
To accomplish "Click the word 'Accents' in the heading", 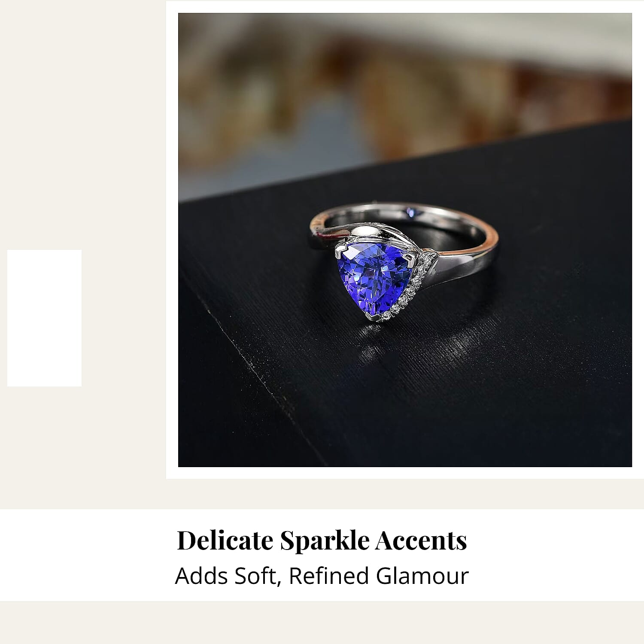I will [421, 540].
